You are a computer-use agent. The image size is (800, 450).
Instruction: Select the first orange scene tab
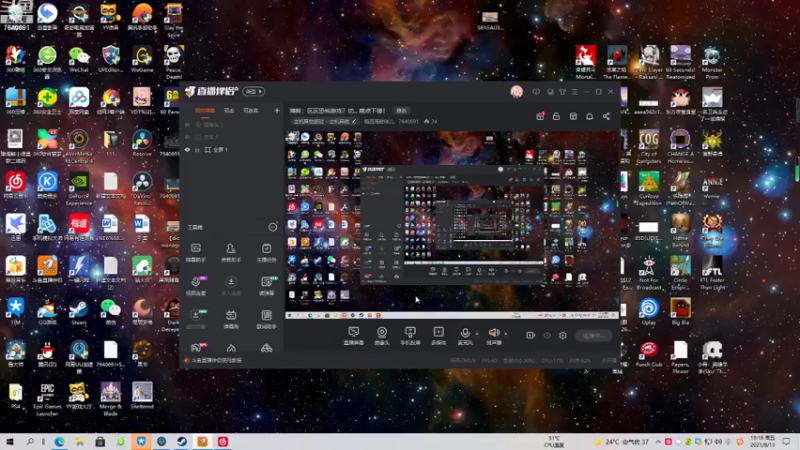[205, 111]
